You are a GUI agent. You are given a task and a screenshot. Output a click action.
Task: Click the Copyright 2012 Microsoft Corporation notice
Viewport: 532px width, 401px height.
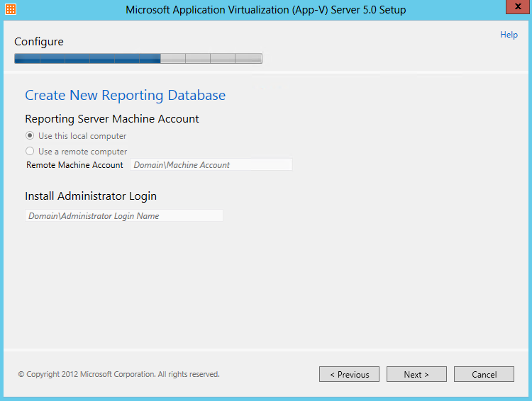coord(118,374)
